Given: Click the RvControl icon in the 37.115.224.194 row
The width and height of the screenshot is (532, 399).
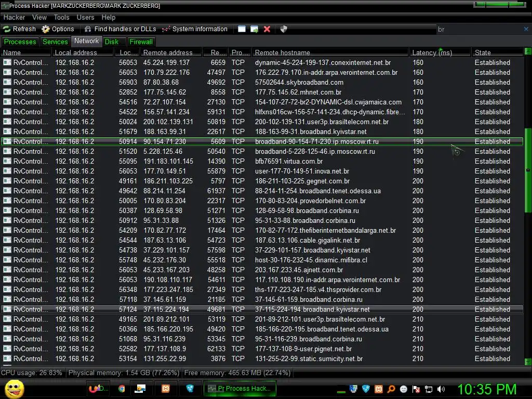Looking at the screenshot, I should 7,309.
